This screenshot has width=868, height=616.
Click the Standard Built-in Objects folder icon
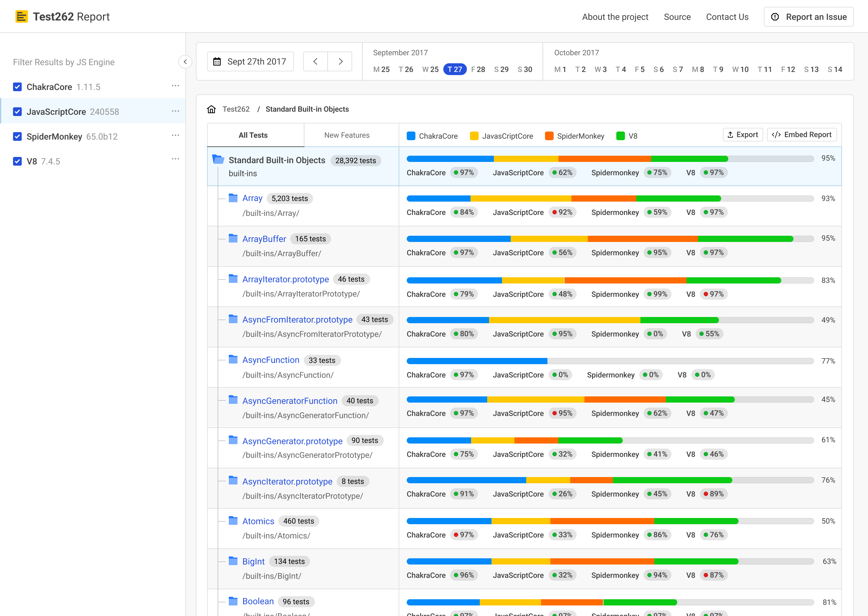click(218, 160)
